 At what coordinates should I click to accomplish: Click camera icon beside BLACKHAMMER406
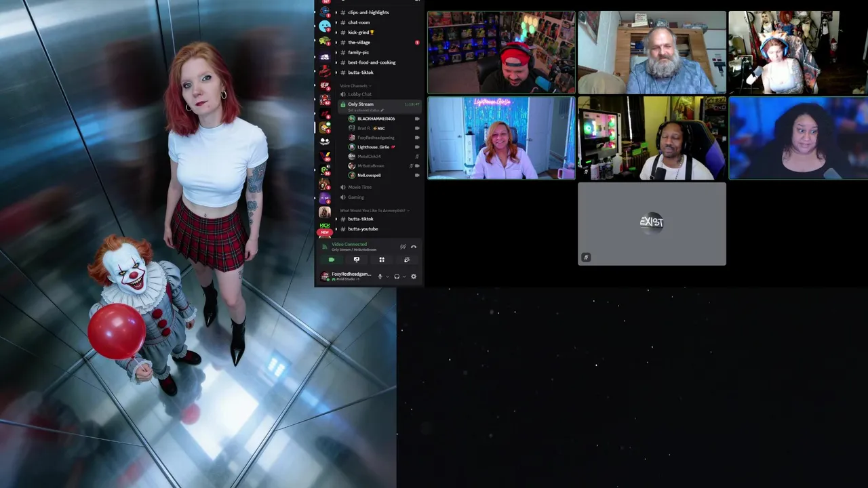point(416,119)
